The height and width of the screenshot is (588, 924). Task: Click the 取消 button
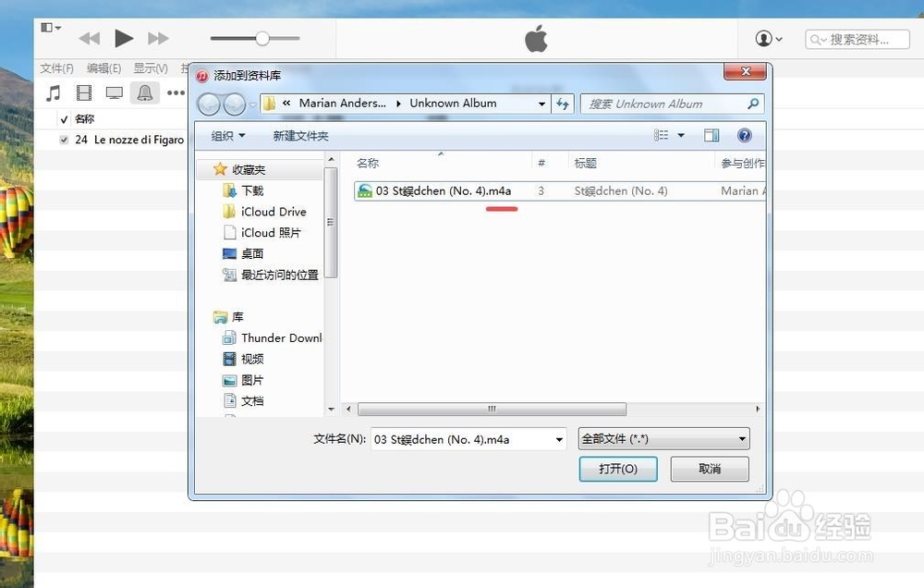pyautogui.click(x=710, y=469)
